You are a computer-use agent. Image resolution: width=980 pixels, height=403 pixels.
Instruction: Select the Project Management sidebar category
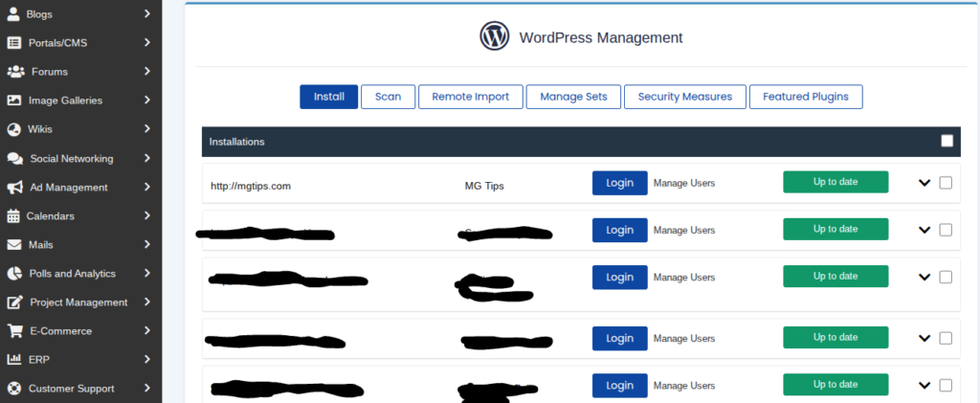[80, 302]
